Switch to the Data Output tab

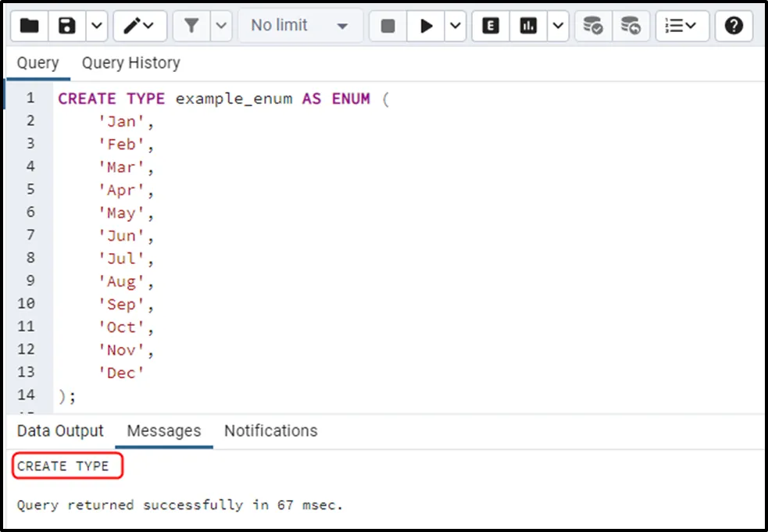click(x=60, y=431)
